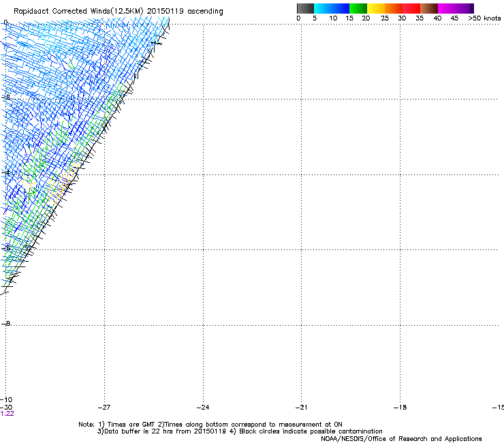Screen dimensions: 504x443
Task: Click the orange 25-30 knots color band
Action: pos(394,8)
